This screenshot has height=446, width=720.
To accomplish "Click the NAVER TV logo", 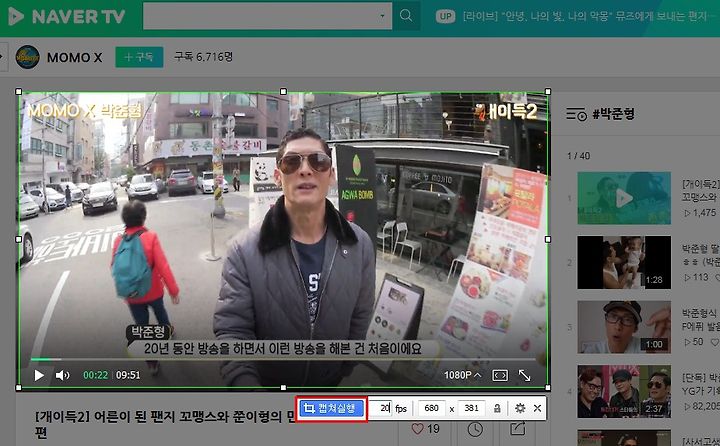I will [x=67, y=17].
